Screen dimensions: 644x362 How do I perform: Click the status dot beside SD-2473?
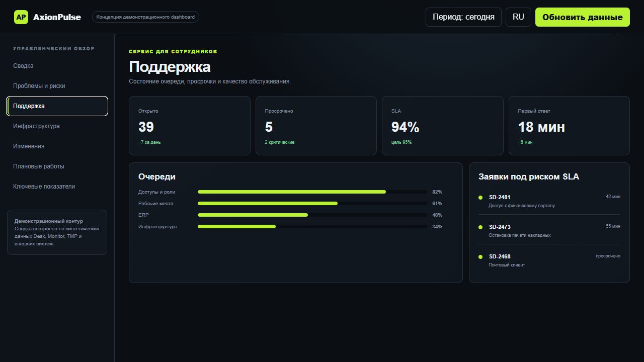pos(480,227)
